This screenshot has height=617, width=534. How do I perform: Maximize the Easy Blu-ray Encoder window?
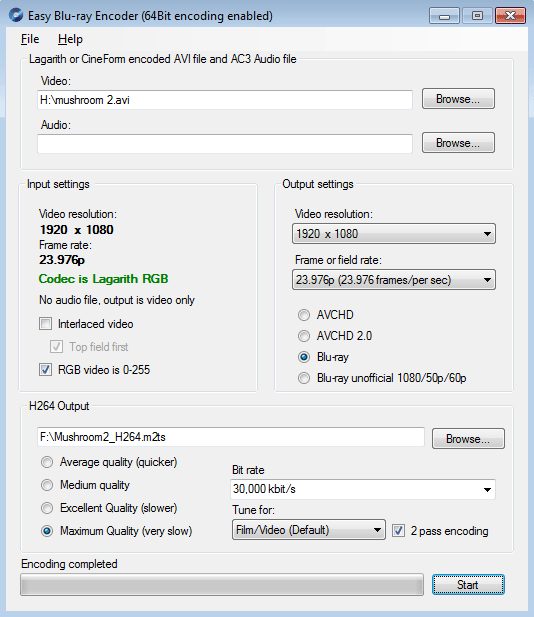click(477, 16)
